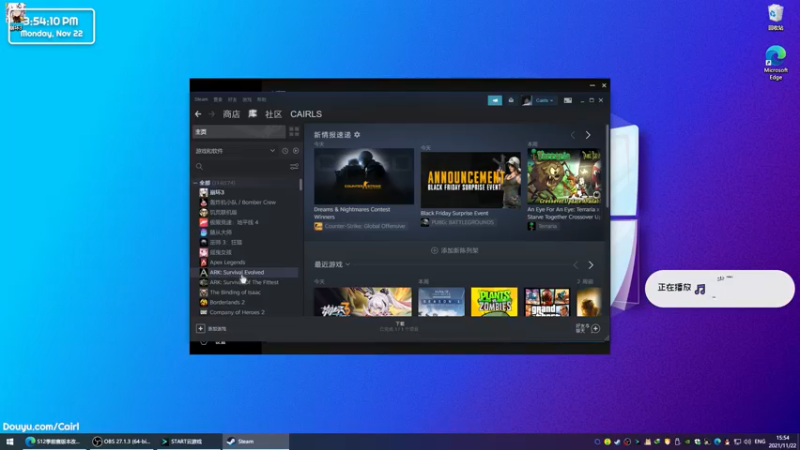Open the Honkai Impact 3 recent game tile
The image size is (800, 450).
(x=363, y=302)
